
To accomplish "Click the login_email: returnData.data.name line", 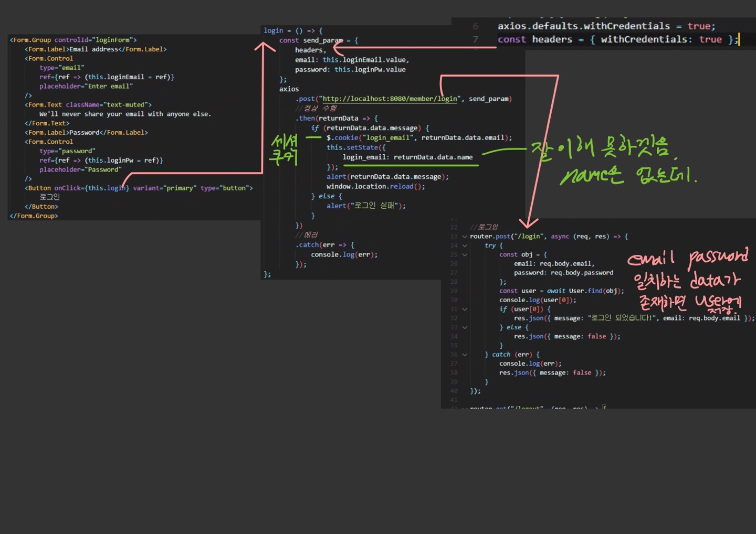I will (x=407, y=157).
